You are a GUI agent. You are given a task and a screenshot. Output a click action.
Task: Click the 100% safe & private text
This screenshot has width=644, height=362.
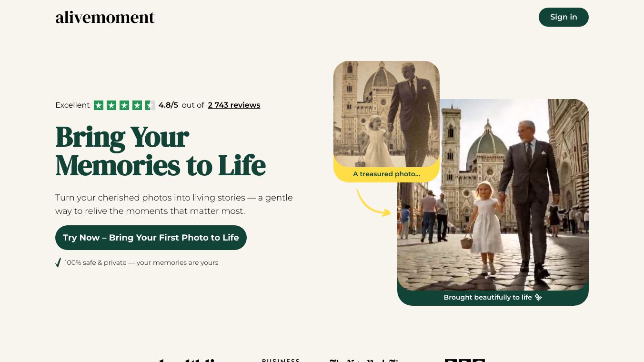point(141,262)
